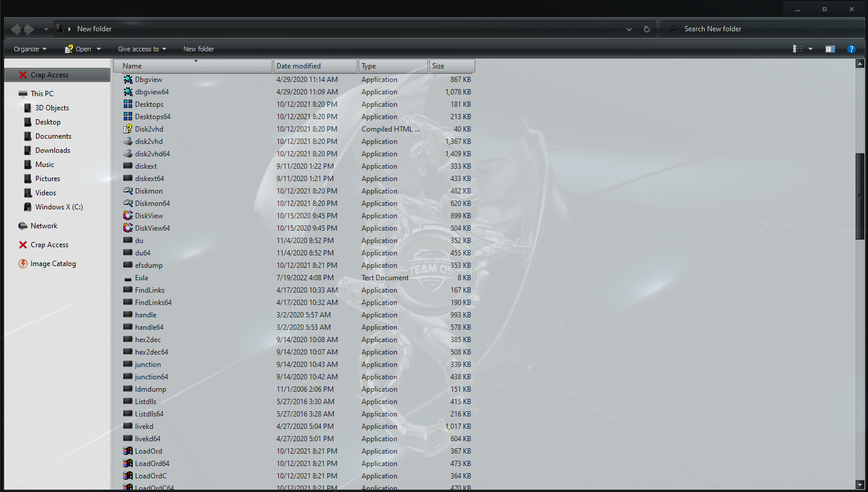The width and height of the screenshot is (868, 492).
Task: Expand the view options dropdown arrow
Action: tap(810, 49)
